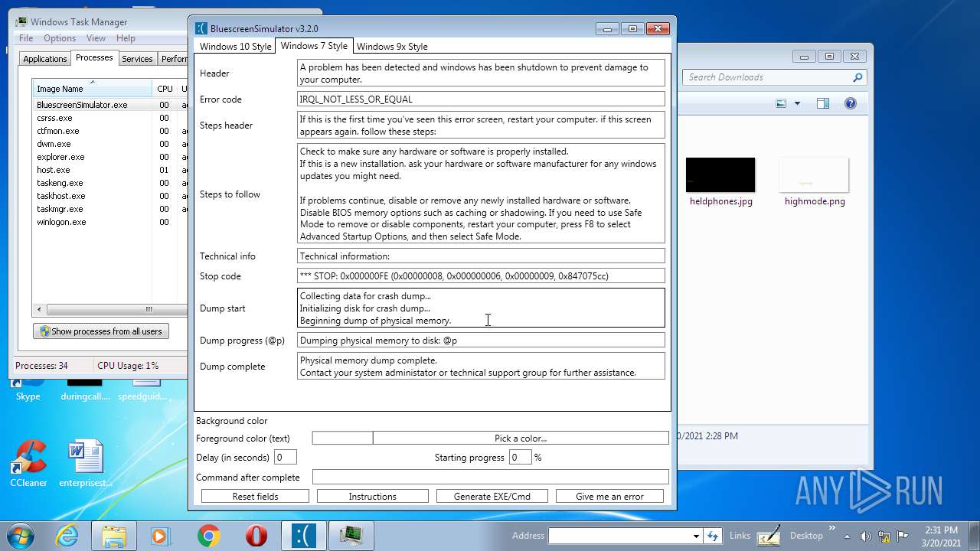The height and width of the screenshot is (551, 980).
Task: Click the Dump progress text field
Action: pyautogui.click(x=481, y=340)
